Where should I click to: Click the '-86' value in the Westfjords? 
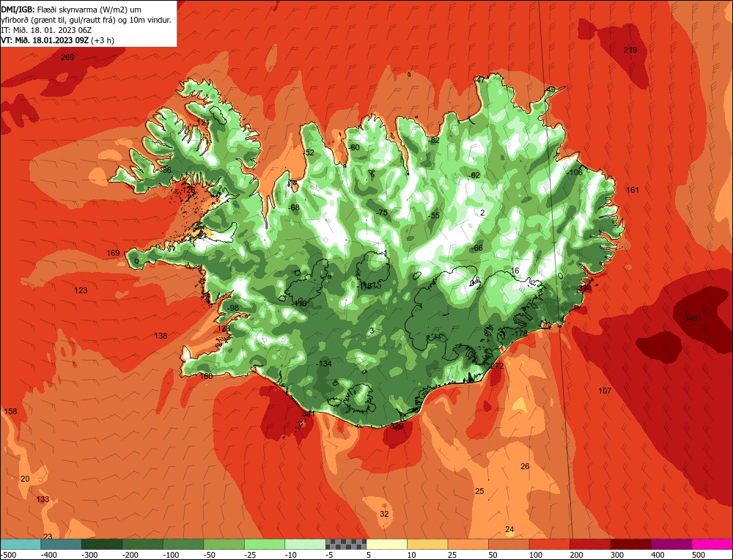[166, 170]
